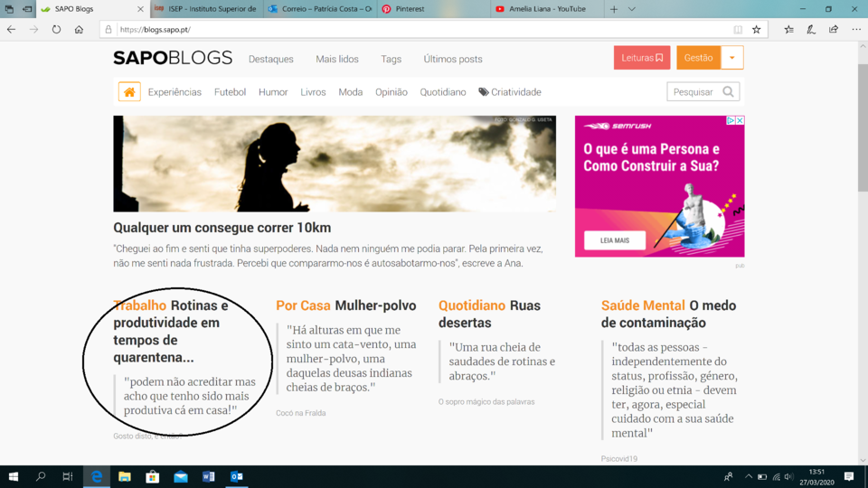
Task: Click the Pesquisar search field
Action: (693, 92)
